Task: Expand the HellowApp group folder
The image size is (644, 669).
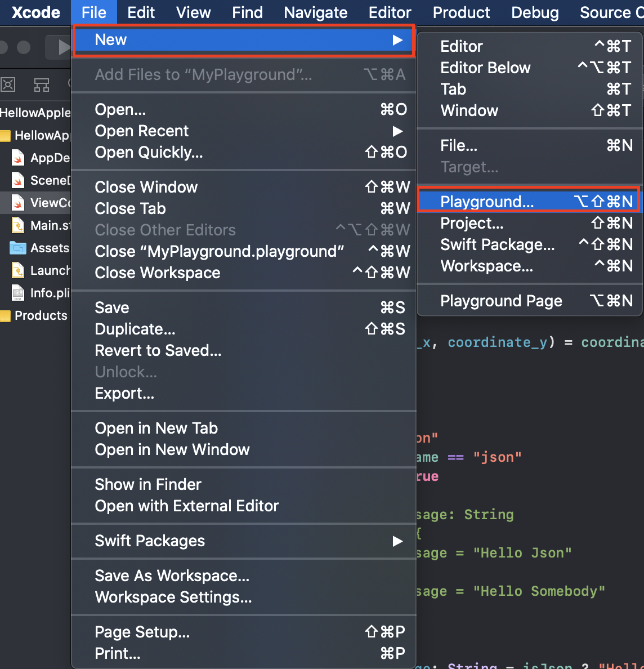Action: (35, 136)
